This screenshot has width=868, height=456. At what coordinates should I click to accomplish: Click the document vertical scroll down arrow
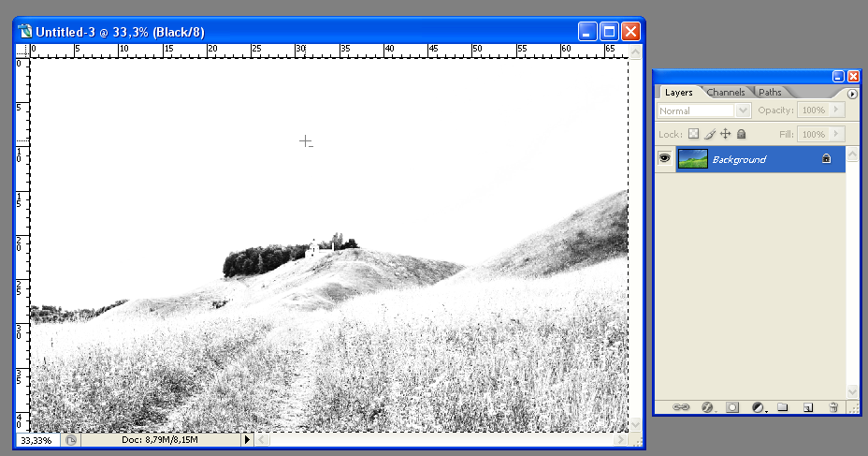635,425
